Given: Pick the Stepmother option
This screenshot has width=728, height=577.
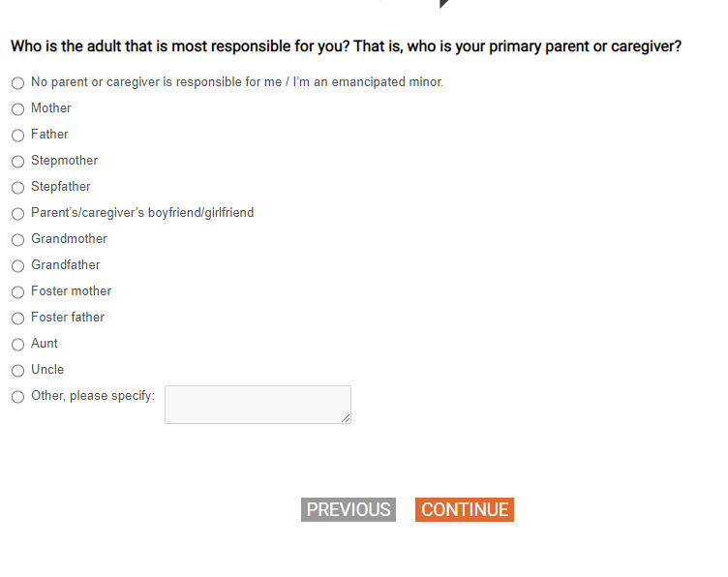Looking at the screenshot, I should [17, 162].
